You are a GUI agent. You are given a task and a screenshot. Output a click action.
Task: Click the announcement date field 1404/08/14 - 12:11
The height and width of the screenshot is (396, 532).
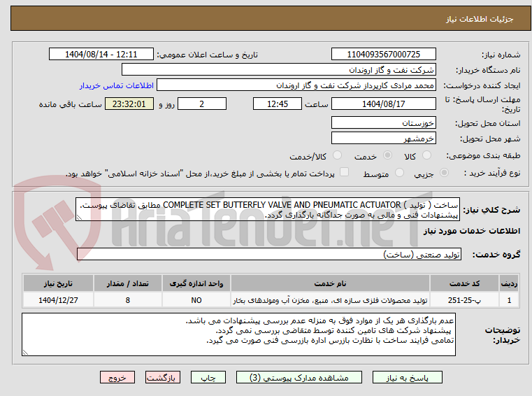coord(101,54)
